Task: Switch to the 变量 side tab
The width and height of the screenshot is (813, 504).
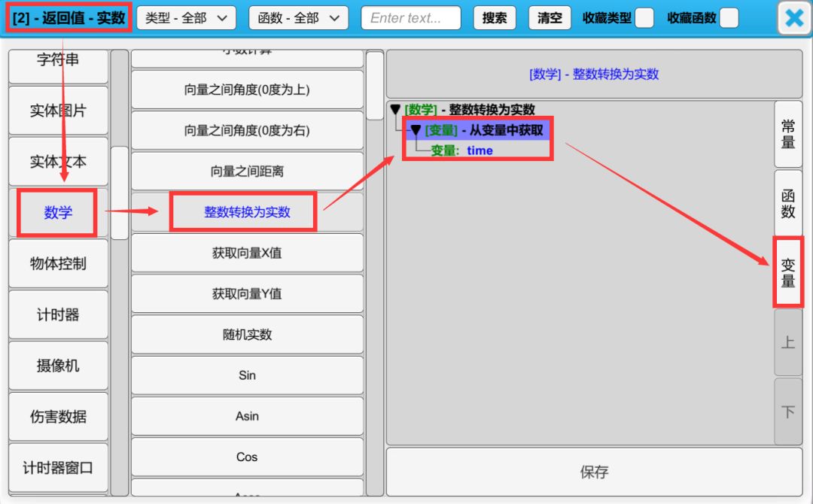Action: [787, 272]
